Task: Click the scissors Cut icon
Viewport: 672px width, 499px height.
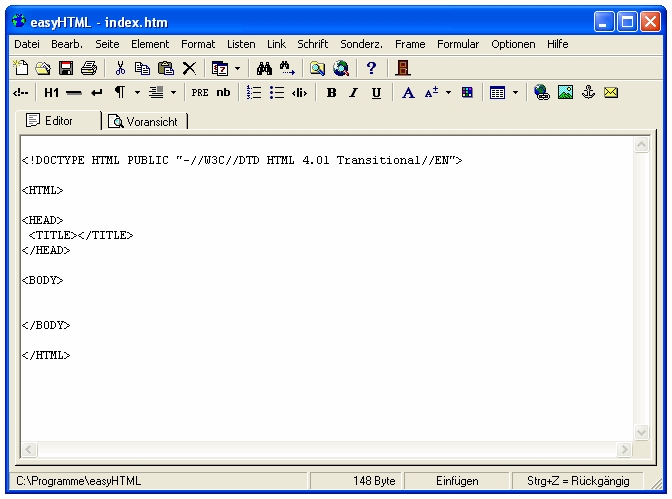Action: 120,68
